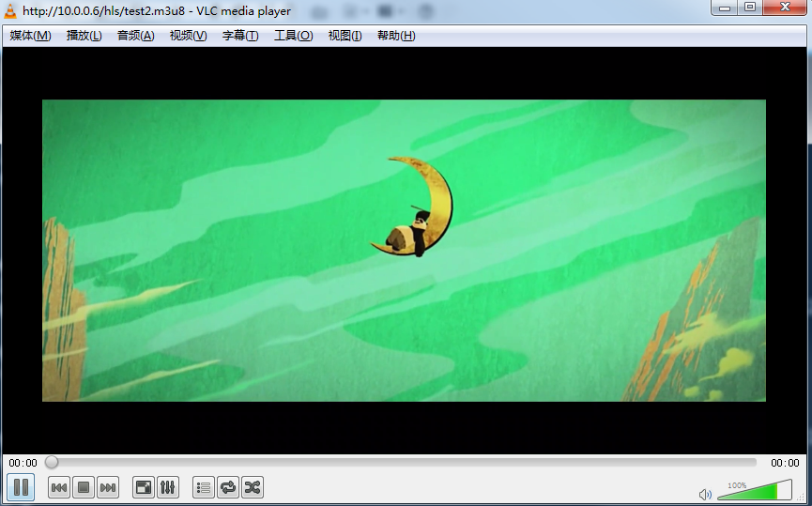Open the 工具(O) menu
The height and width of the screenshot is (506, 812).
click(293, 36)
